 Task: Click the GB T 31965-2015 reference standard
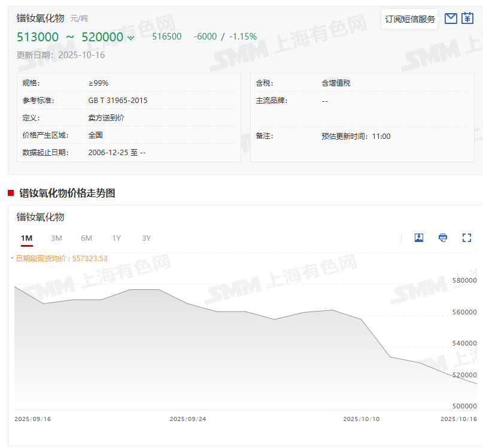click(x=118, y=101)
